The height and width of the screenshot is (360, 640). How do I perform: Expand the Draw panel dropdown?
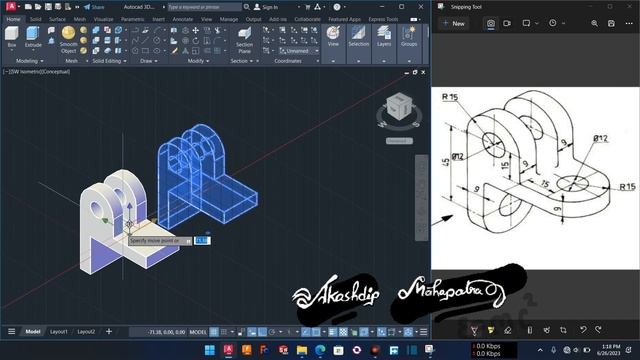point(149,61)
